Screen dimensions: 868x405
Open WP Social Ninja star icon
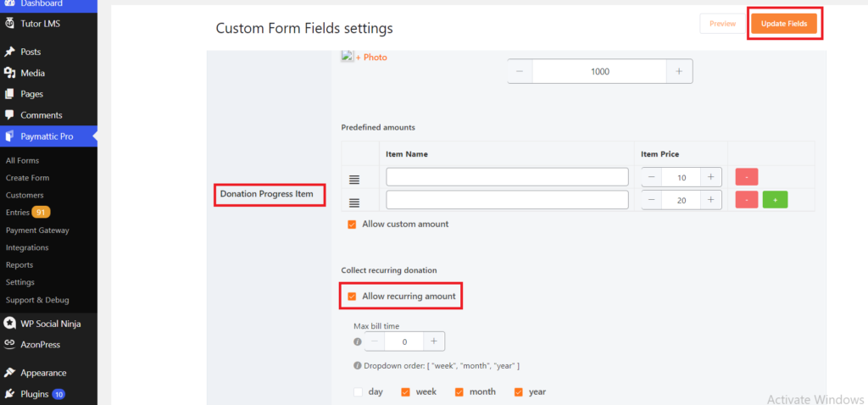(x=9, y=324)
